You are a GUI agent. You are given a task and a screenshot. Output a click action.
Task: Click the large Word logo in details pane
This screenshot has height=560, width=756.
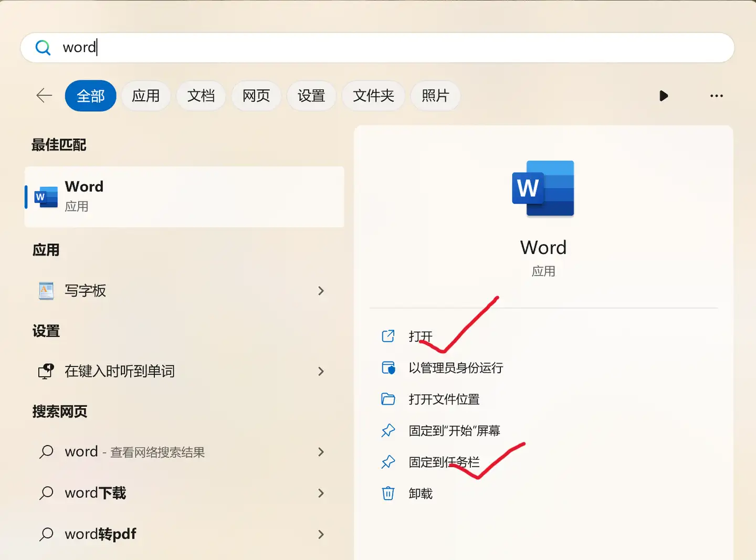click(x=543, y=188)
